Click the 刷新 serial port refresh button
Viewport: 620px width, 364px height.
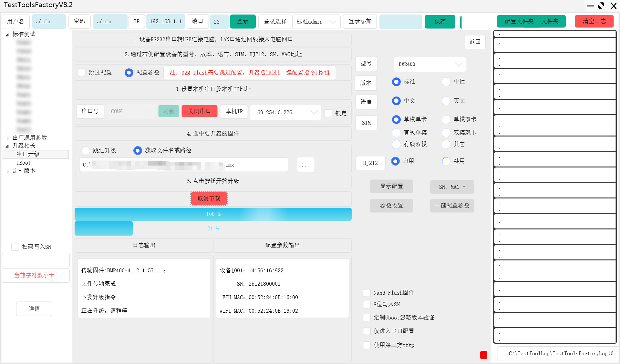[168, 111]
